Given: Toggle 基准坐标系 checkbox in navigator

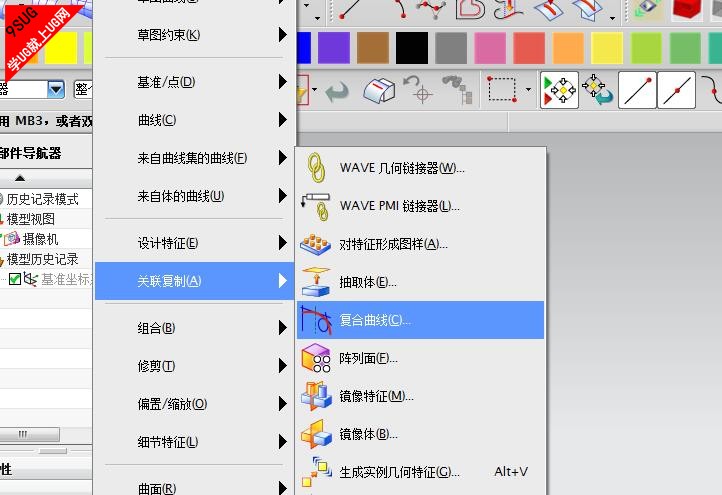Looking at the screenshot, I should point(15,279).
